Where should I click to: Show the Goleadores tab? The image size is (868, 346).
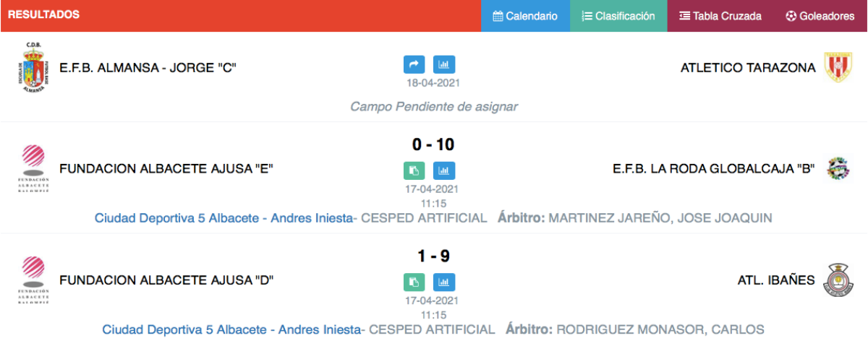click(820, 16)
